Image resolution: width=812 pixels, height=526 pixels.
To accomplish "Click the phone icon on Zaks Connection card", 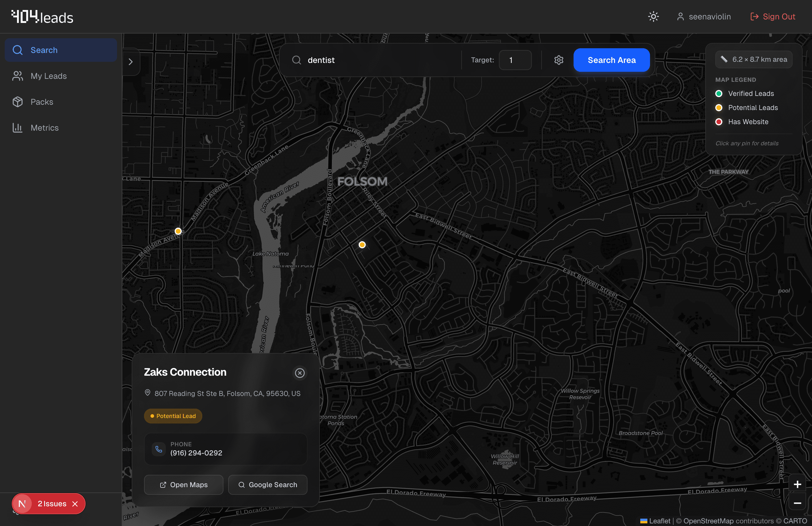I will pyautogui.click(x=159, y=450).
